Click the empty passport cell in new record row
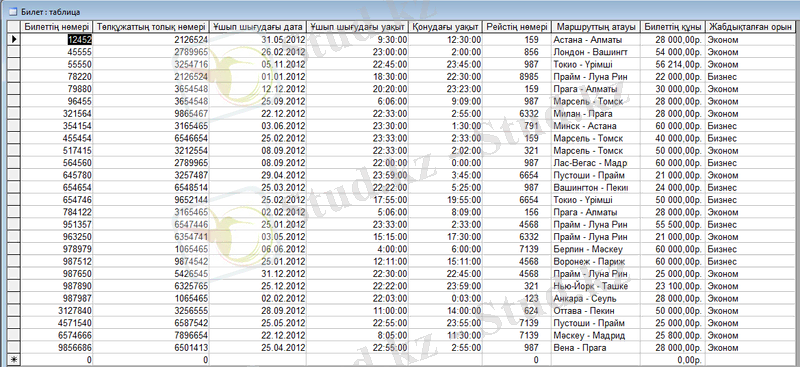 (x=152, y=360)
